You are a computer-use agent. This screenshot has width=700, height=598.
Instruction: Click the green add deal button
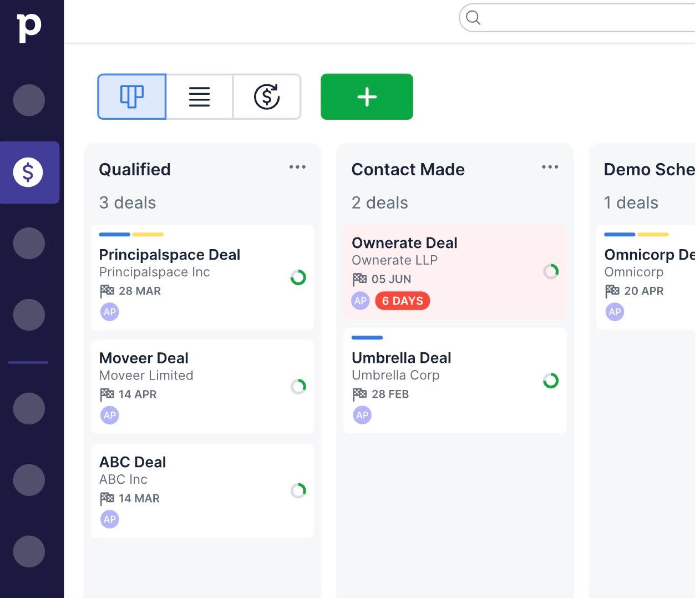[x=367, y=97]
